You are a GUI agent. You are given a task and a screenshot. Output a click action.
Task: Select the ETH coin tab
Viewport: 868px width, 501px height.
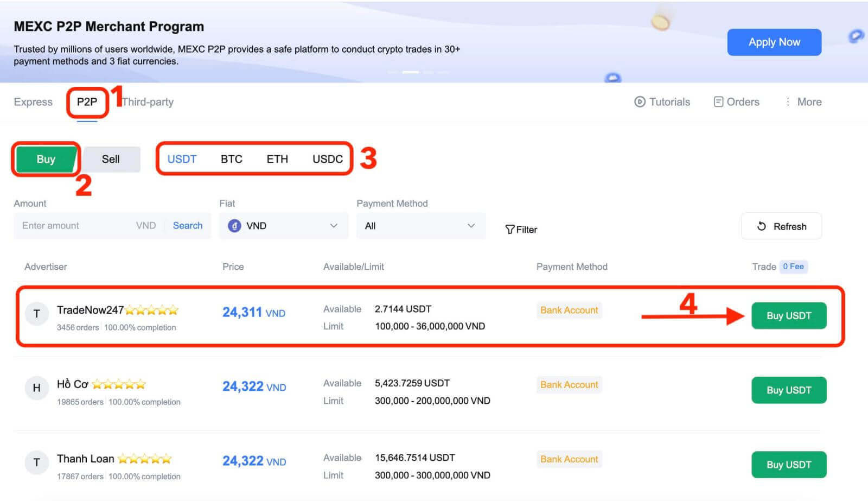coord(277,159)
